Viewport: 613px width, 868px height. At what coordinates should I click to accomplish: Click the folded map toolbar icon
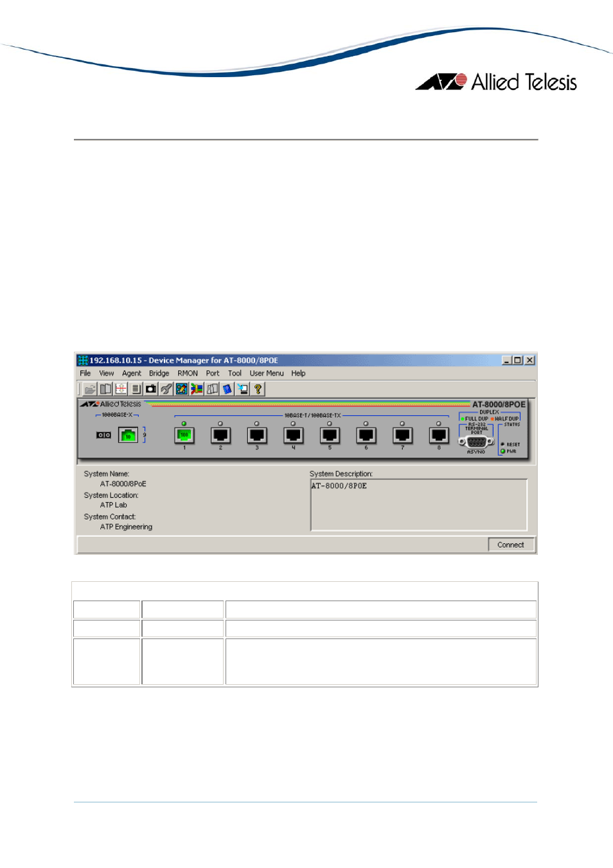pos(212,389)
